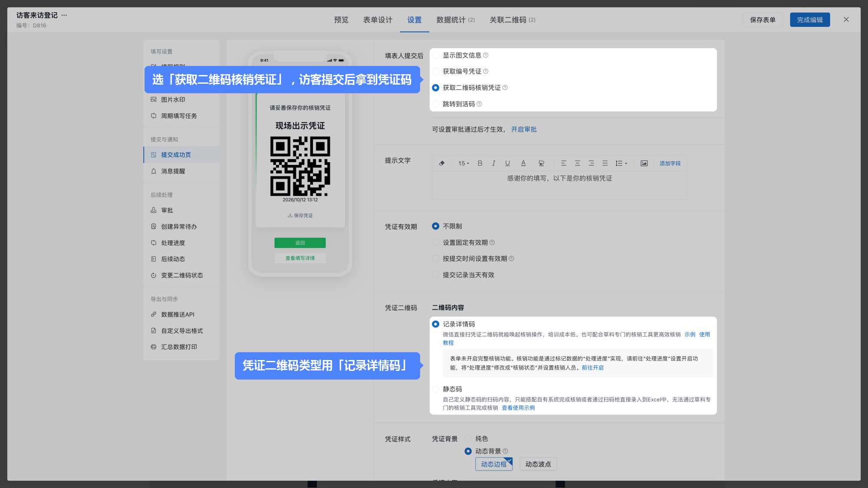Select the 记录详情码 radio option
This screenshot has width=868, height=488.
coord(436,324)
